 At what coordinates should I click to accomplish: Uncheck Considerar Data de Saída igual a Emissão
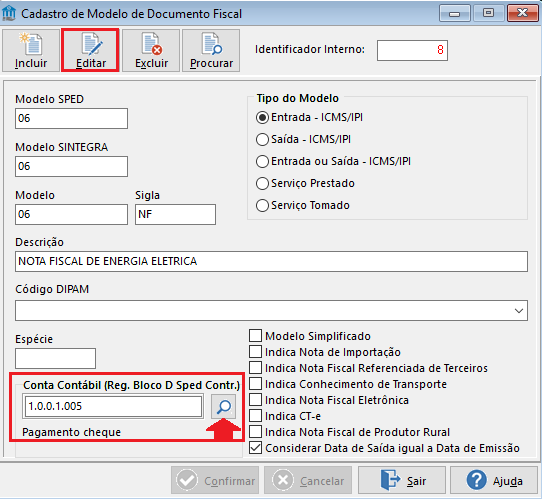coord(255,448)
